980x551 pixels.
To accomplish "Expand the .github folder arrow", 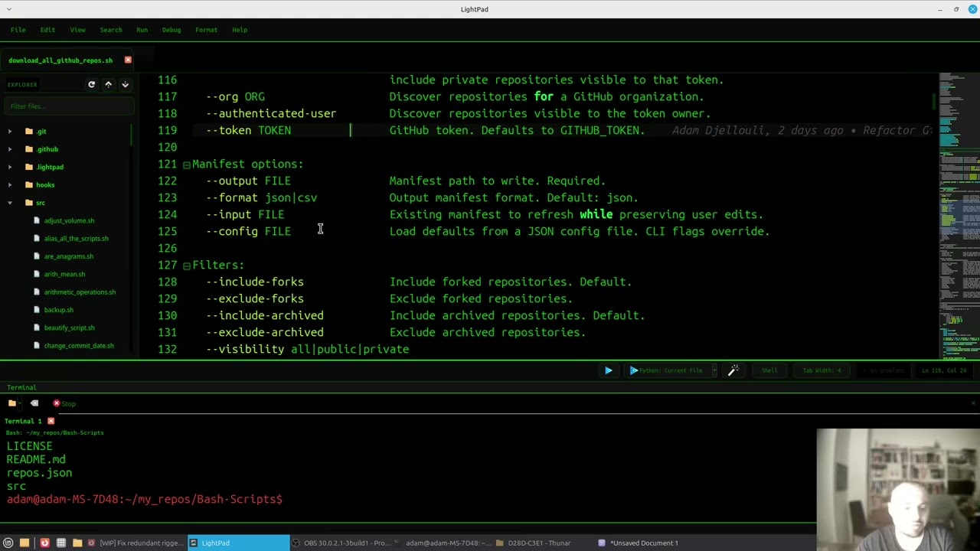I will pos(10,149).
